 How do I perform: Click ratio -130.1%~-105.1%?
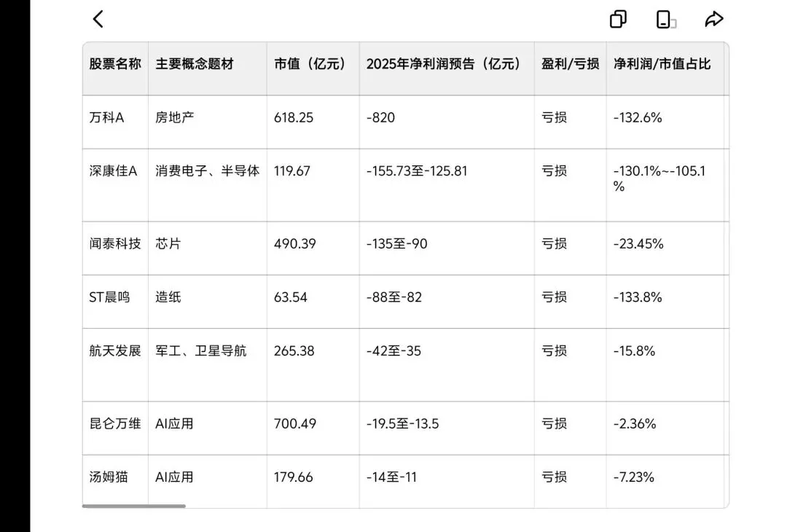click(659, 179)
